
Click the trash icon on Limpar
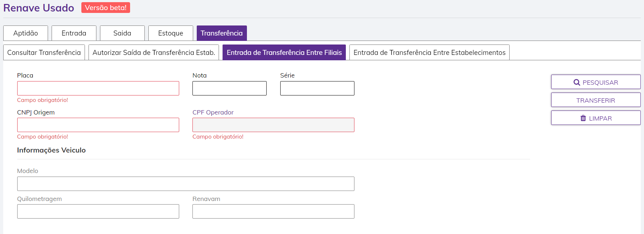point(583,118)
